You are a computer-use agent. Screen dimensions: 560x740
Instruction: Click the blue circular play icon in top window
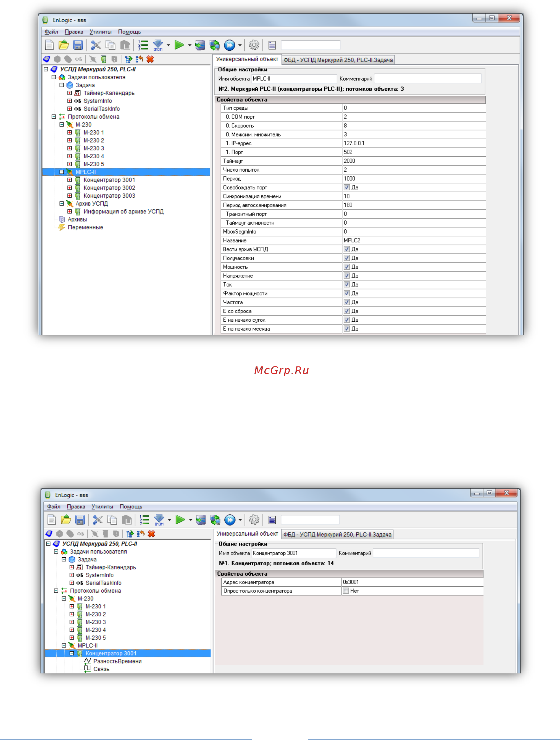click(230, 45)
